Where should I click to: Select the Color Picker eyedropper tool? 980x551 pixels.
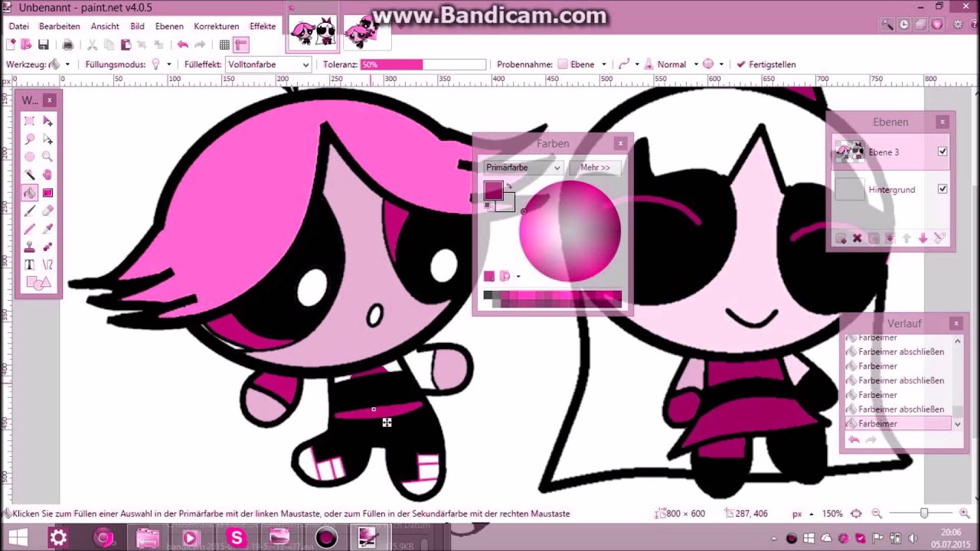47,229
